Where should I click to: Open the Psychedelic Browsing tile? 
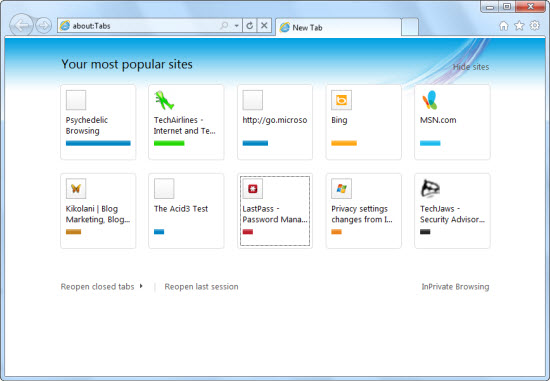coord(98,122)
